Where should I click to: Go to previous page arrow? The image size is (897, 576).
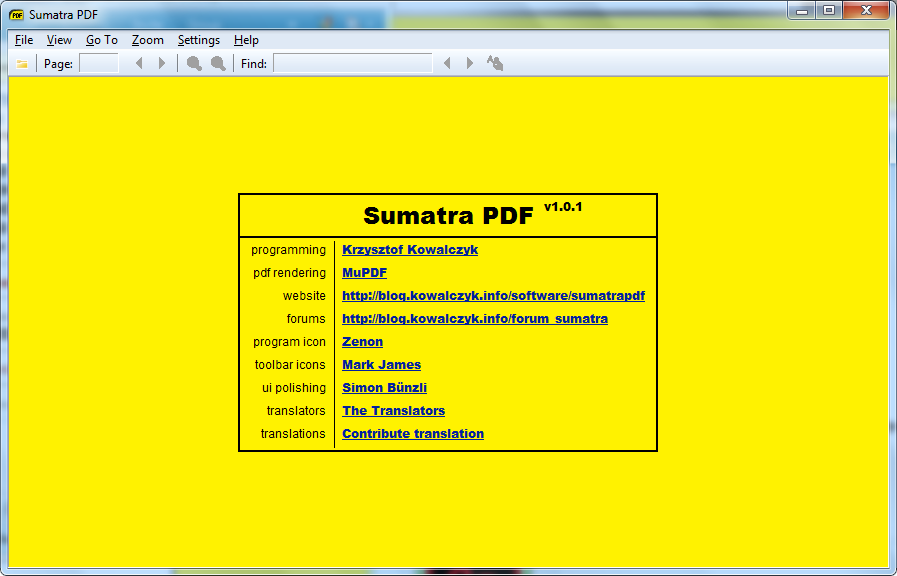[x=139, y=63]
